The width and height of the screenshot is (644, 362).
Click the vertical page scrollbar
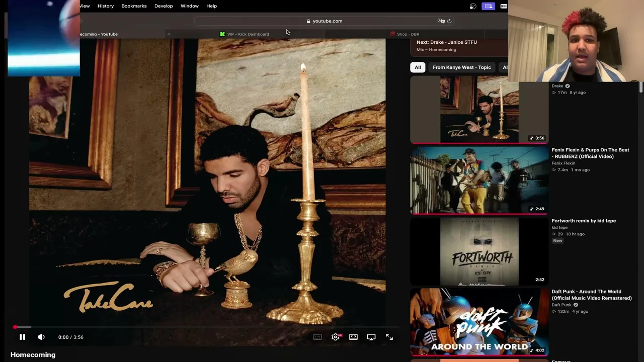pyautogui.click(x=641, y=86)
